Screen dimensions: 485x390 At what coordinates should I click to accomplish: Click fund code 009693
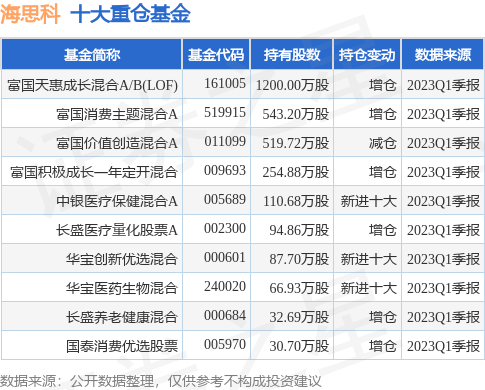225,171
